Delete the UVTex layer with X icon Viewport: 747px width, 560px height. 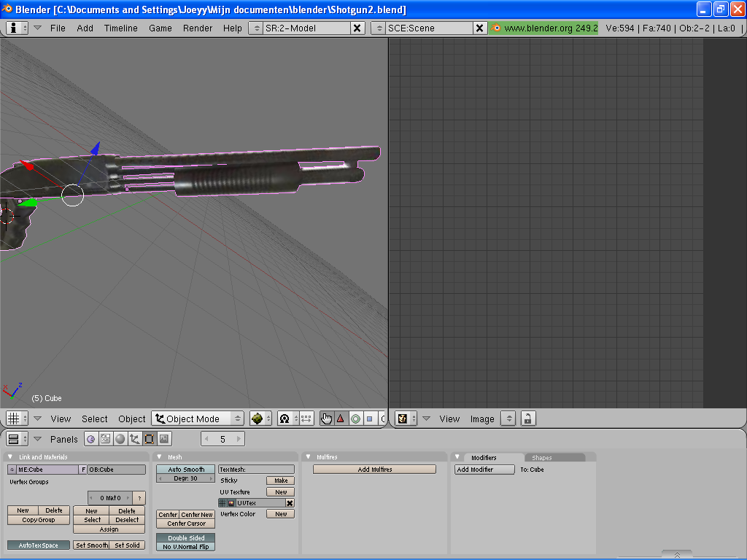click(290, 503)
